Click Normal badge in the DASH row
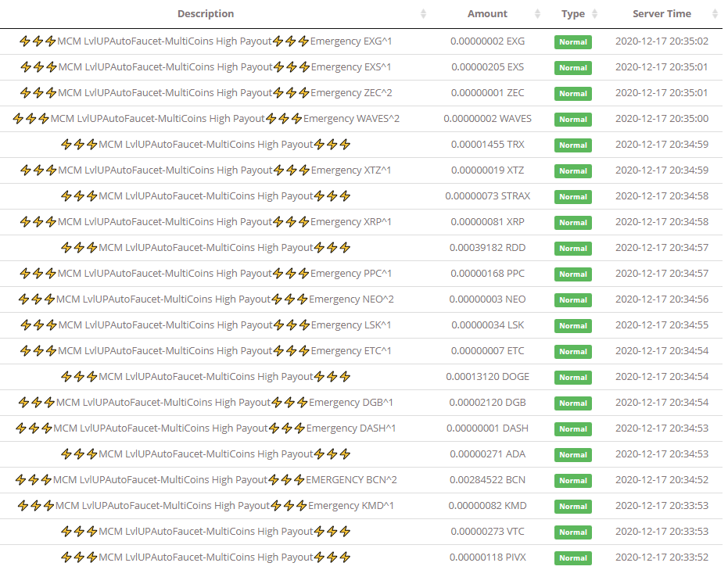728x570 pixels. click(573, 429)
